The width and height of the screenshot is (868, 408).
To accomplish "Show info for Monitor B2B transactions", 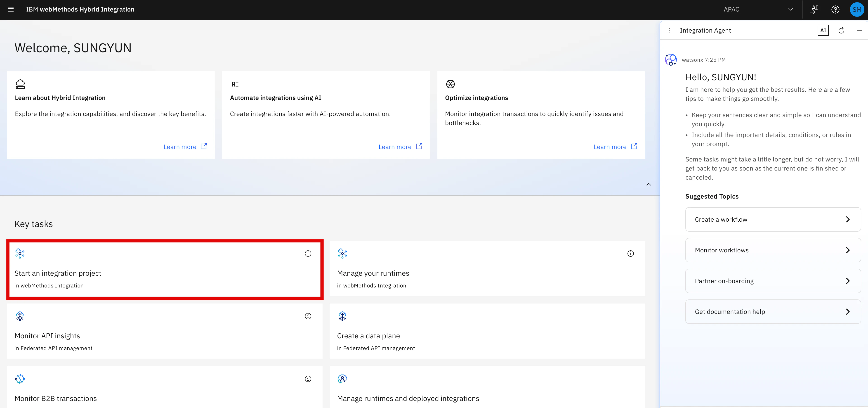I will [x=308, y=379].
